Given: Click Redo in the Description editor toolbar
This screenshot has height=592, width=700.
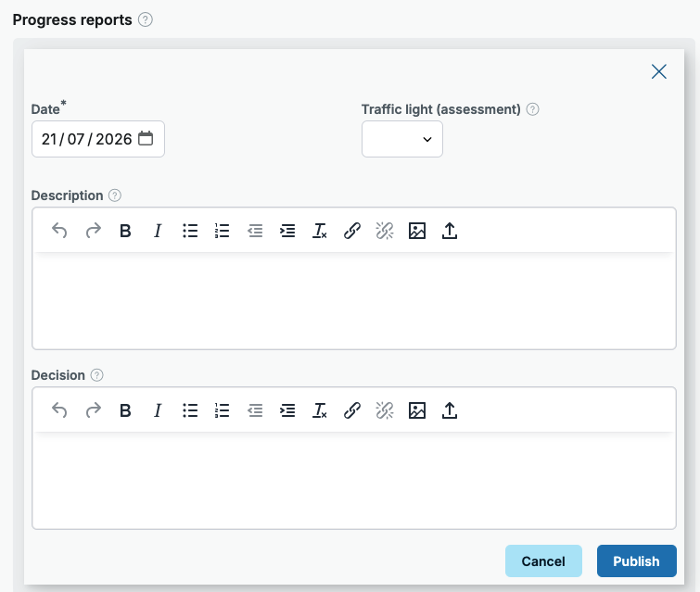Looking at the screenshot, I should tap(93, 231).
